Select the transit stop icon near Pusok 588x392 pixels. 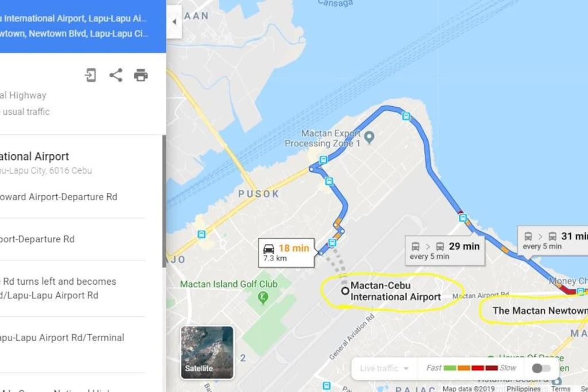(x=202, y=235)
